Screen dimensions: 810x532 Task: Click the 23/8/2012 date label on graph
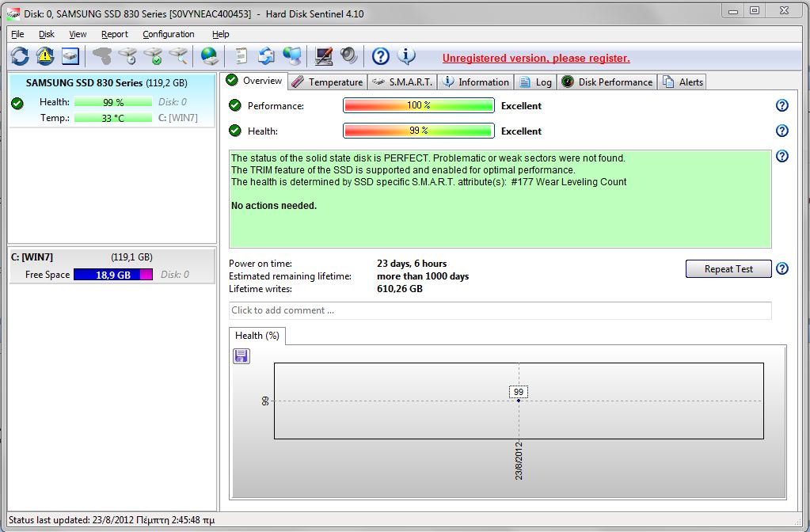coord(519,461)
